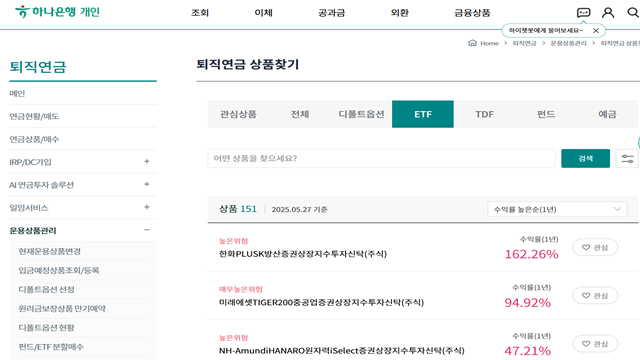The image size is (640, 360).
Task: Open the 금융상품 top menu
Action: pyautogui.click(x=472, y=13)
